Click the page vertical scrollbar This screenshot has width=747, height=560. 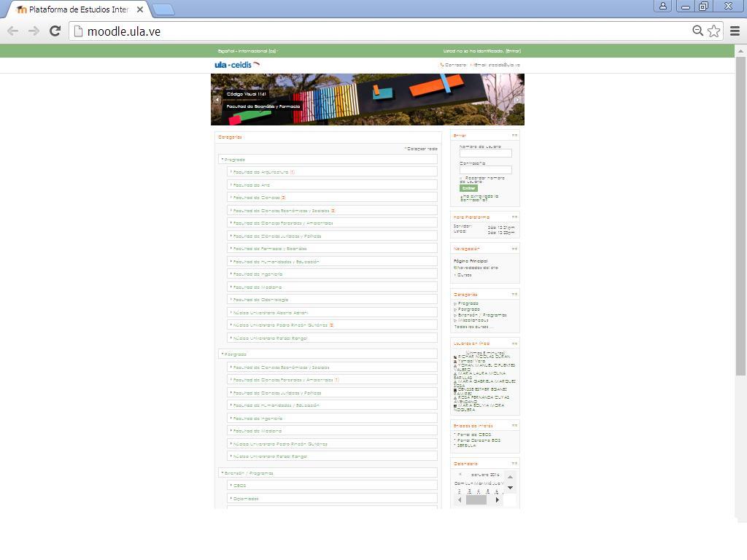(740, 217)
